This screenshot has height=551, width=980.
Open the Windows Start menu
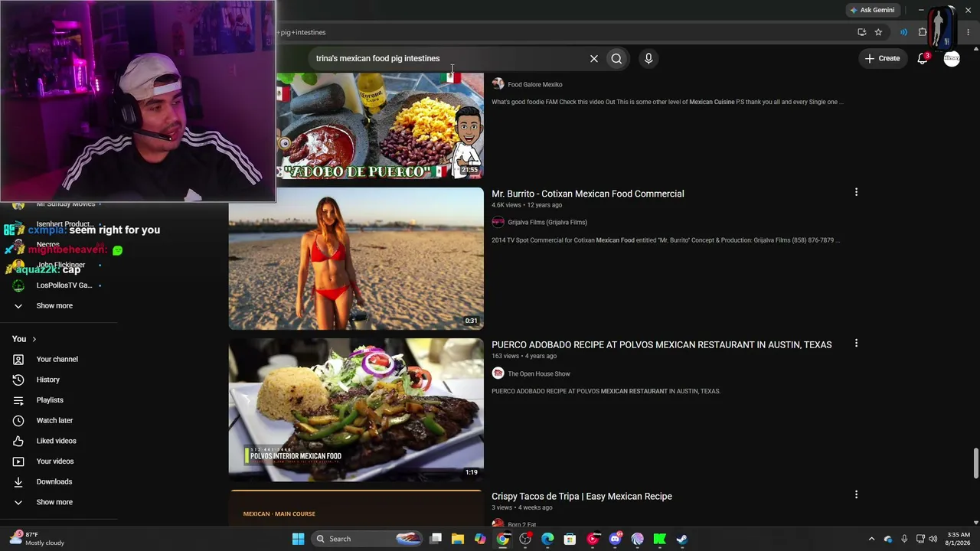click(298, 539)
